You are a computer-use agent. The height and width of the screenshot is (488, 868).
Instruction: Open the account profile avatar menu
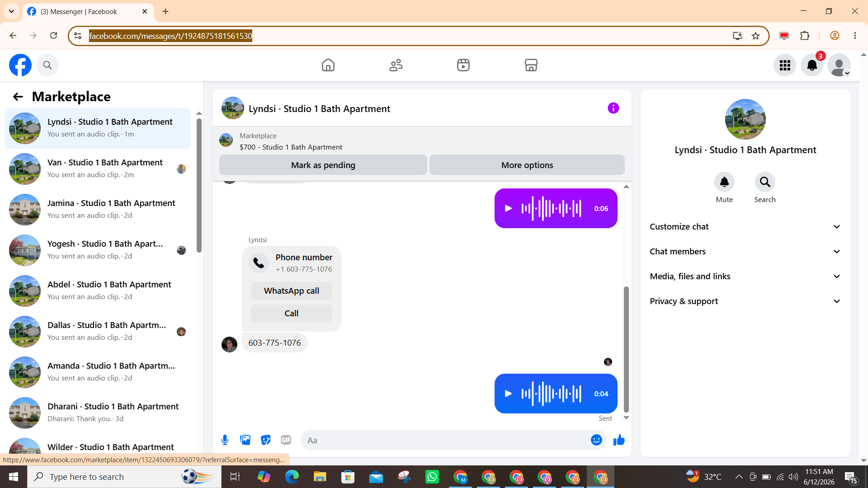tap(839, 66)
